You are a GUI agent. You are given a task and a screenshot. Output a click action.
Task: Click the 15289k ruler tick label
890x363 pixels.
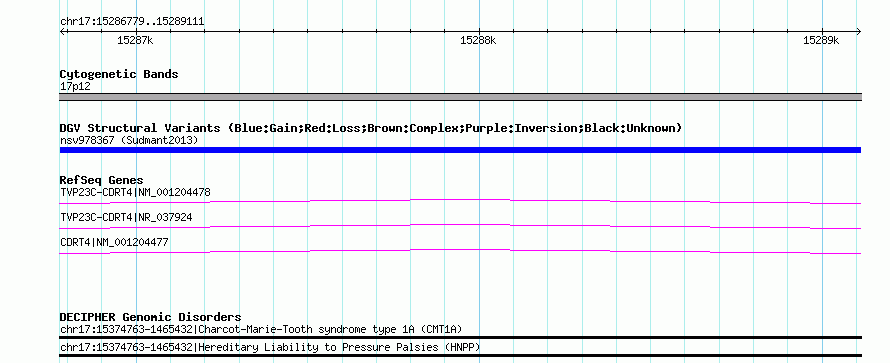(821, 40)
